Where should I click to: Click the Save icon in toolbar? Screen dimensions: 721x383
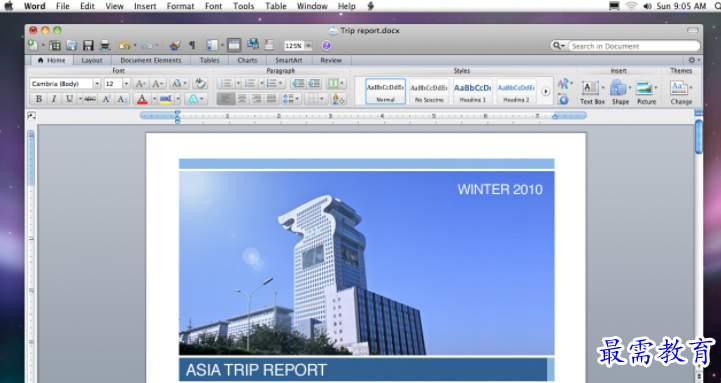click(x=88, y=46)
